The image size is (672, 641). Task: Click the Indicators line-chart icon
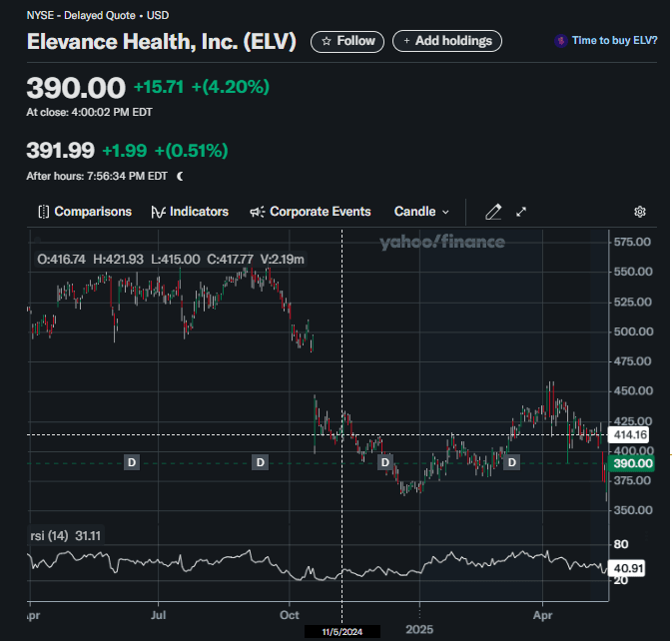pyautogui.click(x=158, y=212)
